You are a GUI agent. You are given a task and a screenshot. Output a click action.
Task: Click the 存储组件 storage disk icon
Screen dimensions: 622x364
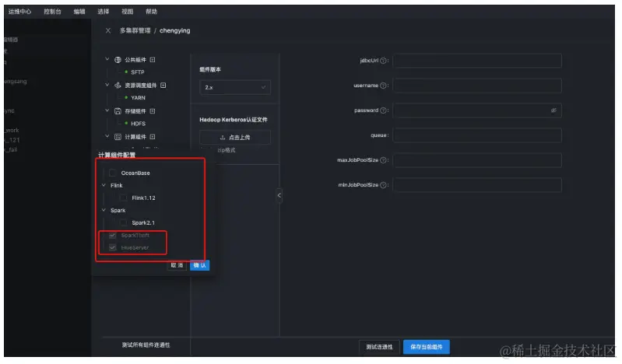tap(118, 111)
